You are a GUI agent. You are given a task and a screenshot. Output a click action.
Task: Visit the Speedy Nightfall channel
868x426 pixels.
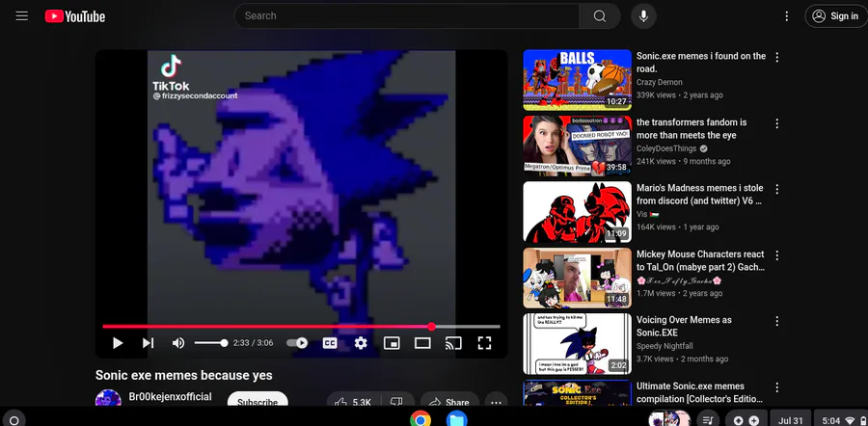665,346
